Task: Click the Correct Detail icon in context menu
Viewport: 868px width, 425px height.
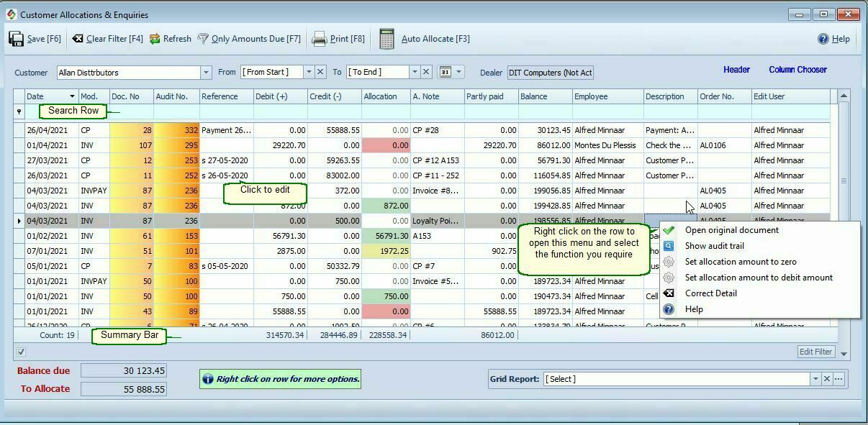Action: [x=669, y=293]
